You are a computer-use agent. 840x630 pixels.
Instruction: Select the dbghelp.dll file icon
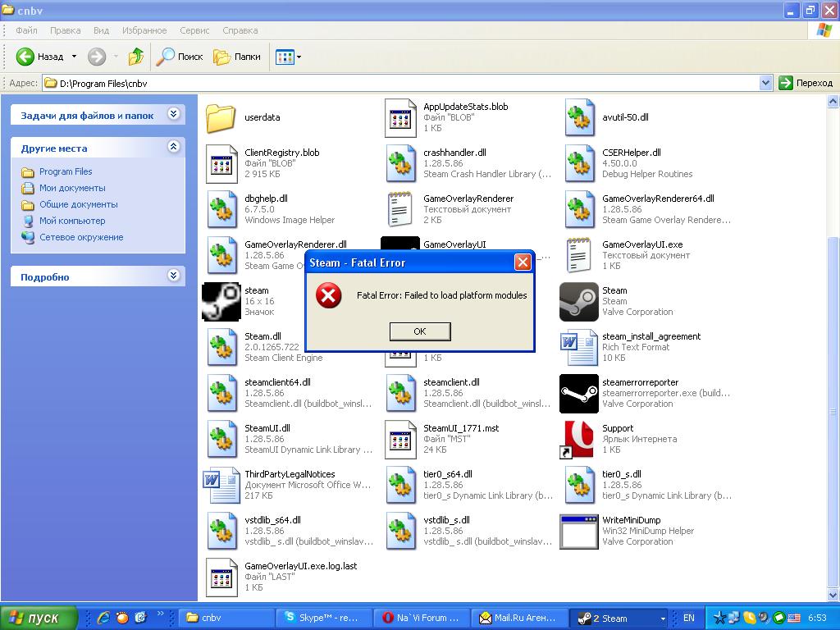[x=221, y=210]
